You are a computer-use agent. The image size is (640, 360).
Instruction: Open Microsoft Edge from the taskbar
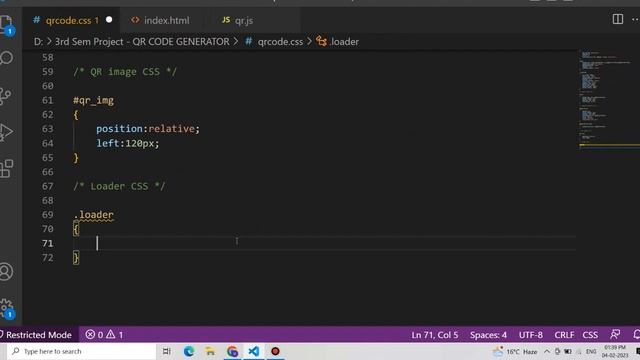[189, 351]
